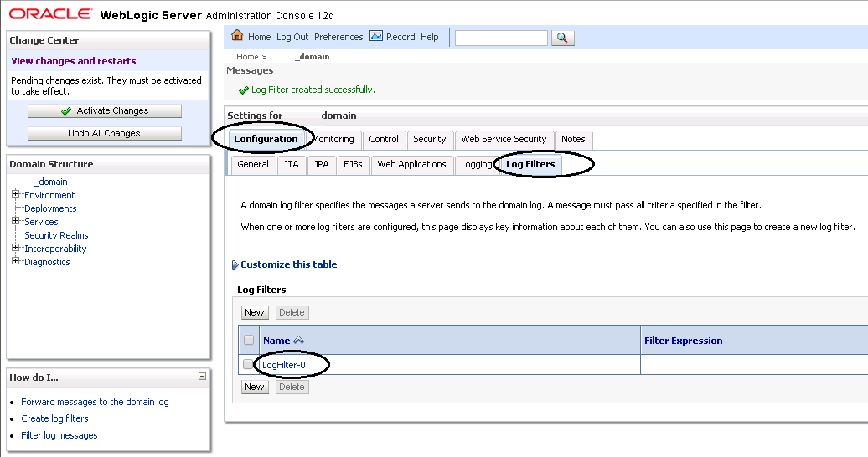Sort by the Name column header
This screenshot has height=457, width=868.
tap(276, 341)
